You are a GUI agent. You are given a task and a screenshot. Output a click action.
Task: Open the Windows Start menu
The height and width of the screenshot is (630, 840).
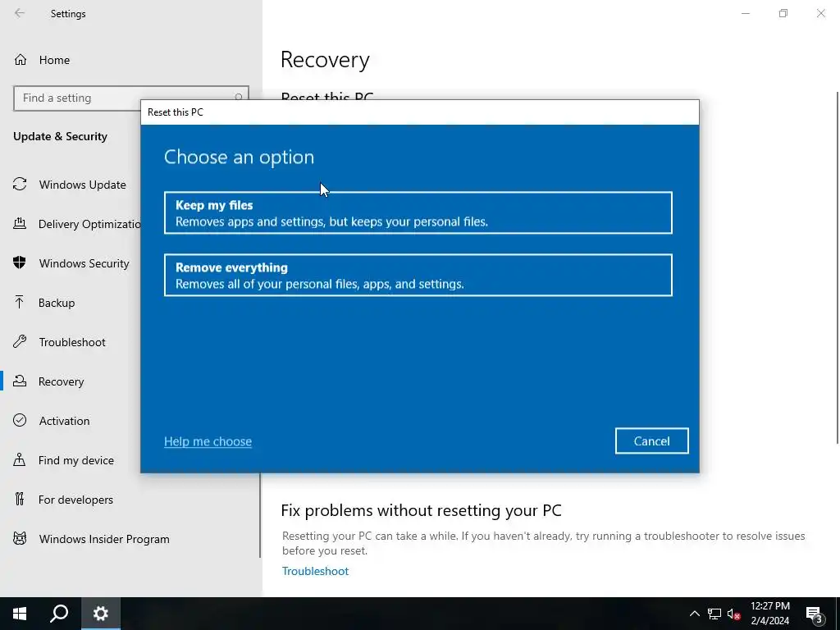pyautogui.click(x=20, y=614)
